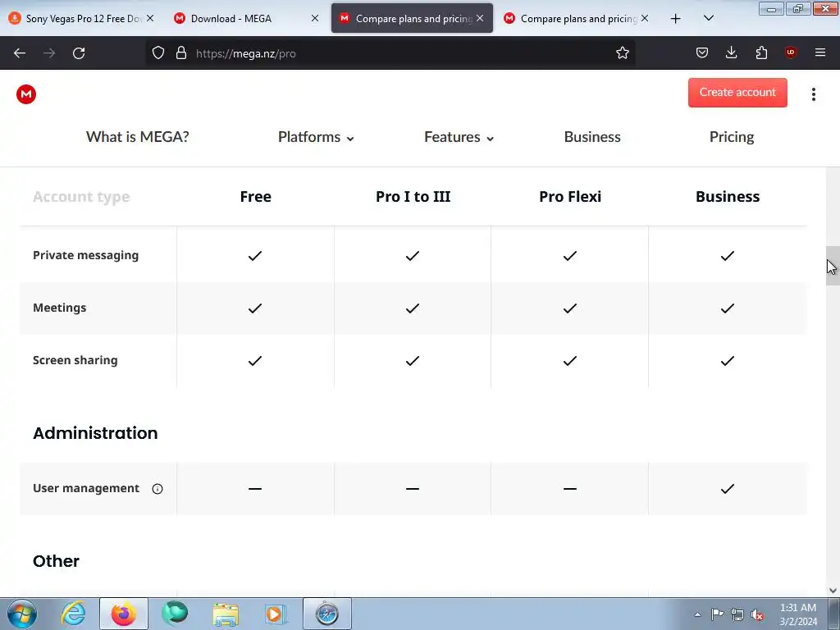Expand the Features dropdown
Screen dimensions: 840x630
pyautogui.click(x=459, y=137)
